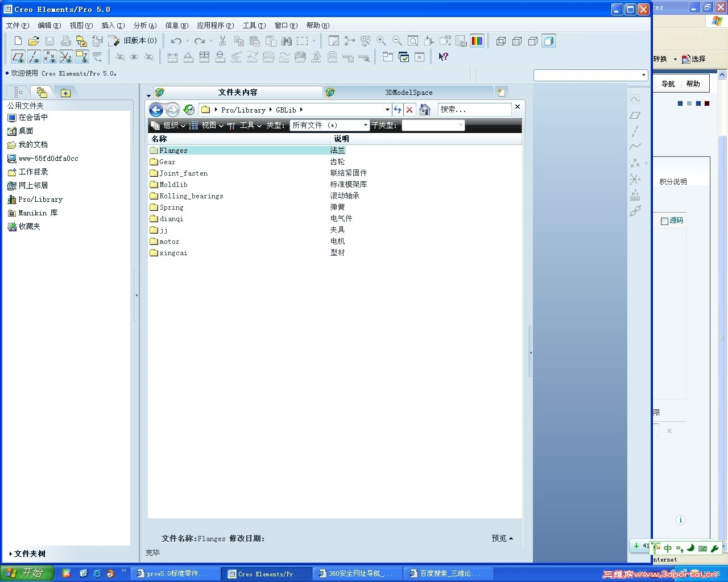
Task: Tick the 源码 checkbox in the background window
Action: 664,221
